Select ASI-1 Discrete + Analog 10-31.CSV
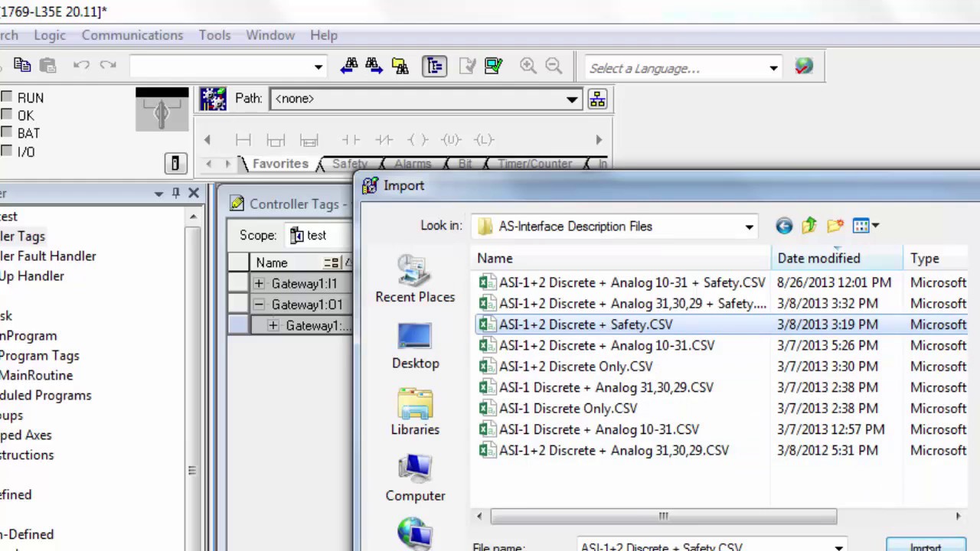 point(599,429)
